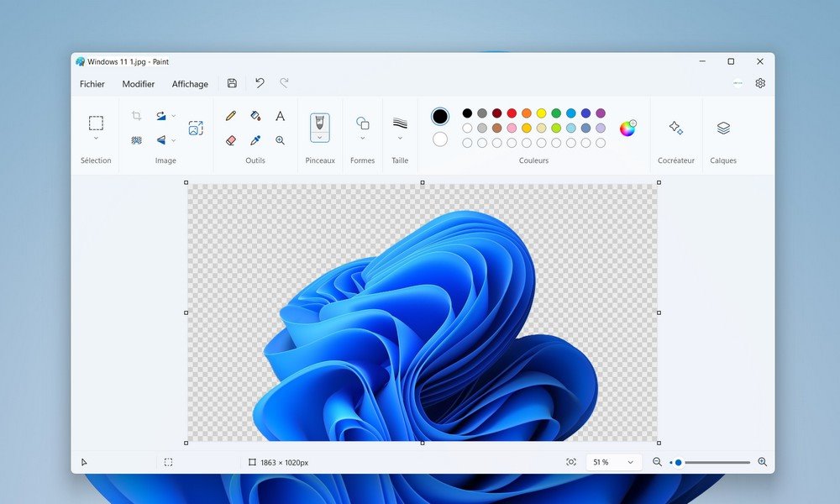Open the Fichier menu
840x504 pixels.
[x=92, y=84]
